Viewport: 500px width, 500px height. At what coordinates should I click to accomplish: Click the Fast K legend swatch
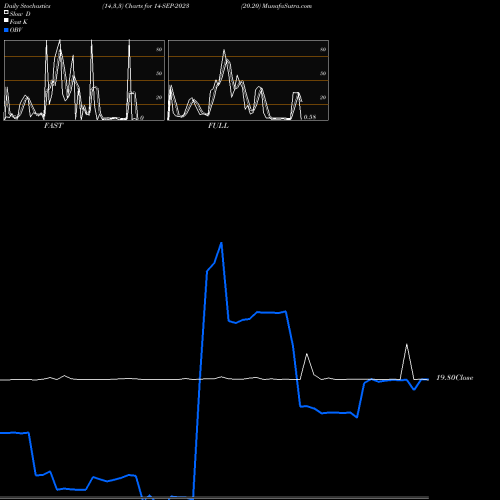click(x=6, y=20)
